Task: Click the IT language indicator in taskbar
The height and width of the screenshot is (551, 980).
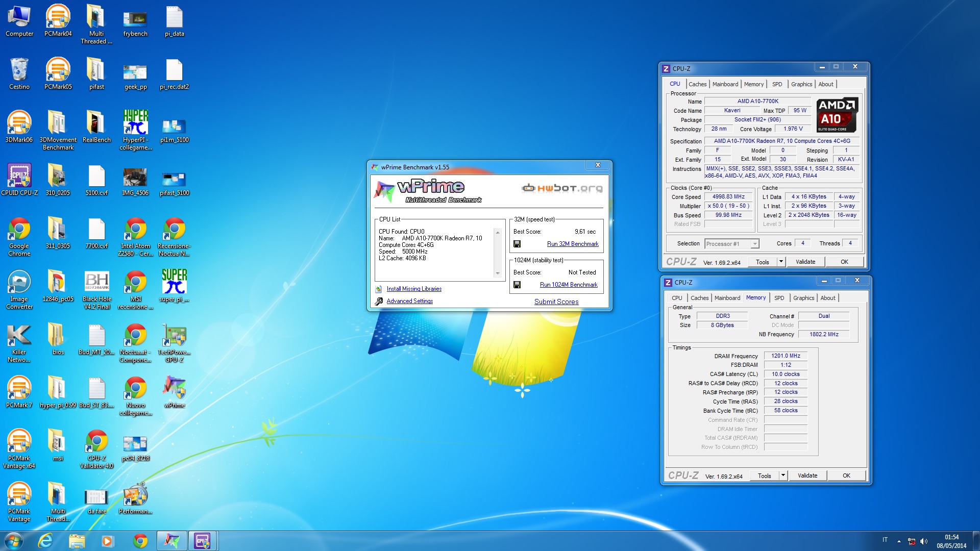Action: click(885, 540)
